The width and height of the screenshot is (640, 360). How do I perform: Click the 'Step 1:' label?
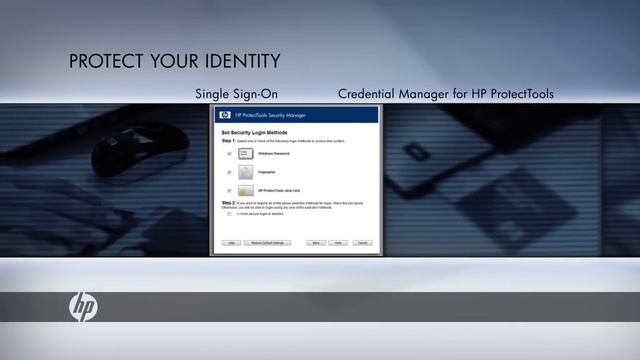click(x=229, y=141)
